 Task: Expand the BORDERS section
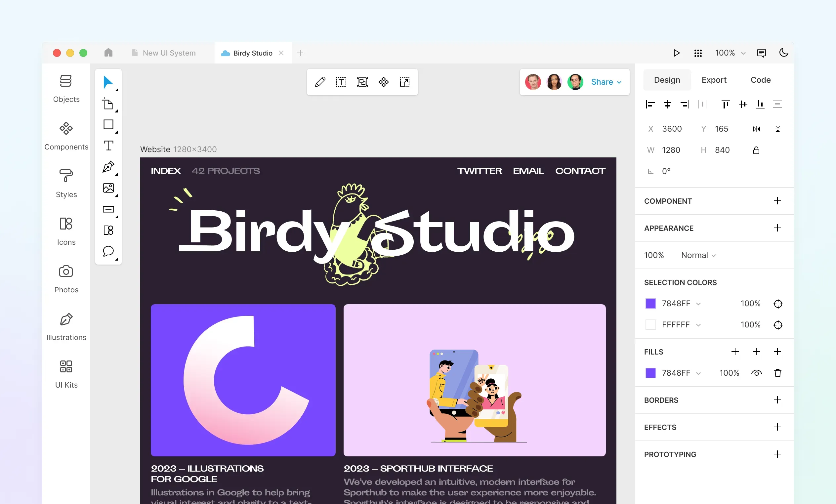(x=777, y=400)
